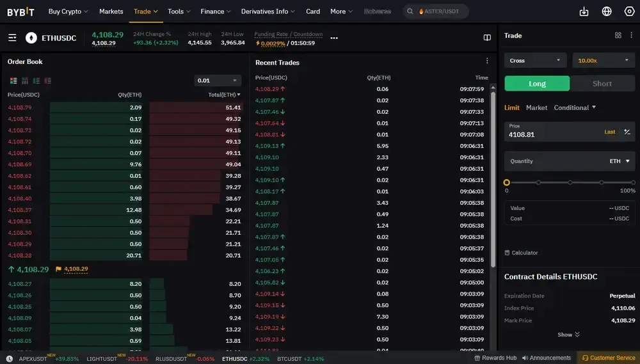Go to Markets
640x364 pixels.
(x=111, y=12)
